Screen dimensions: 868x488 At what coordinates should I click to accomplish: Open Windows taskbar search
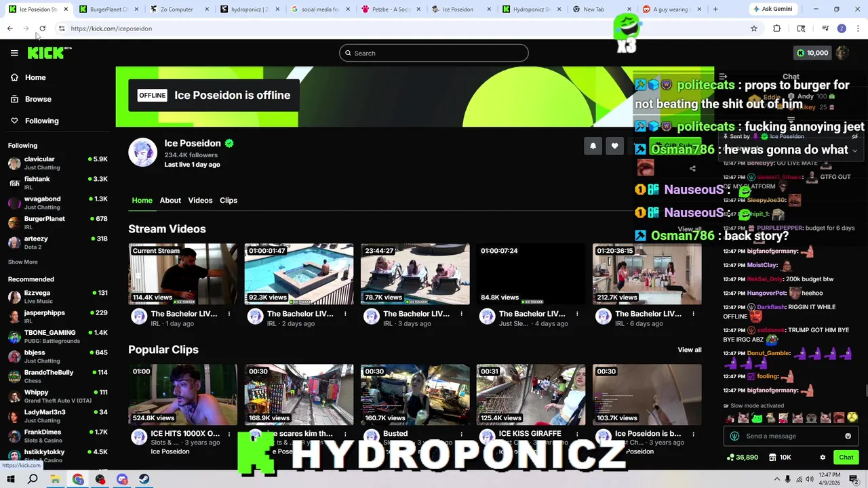33,479
